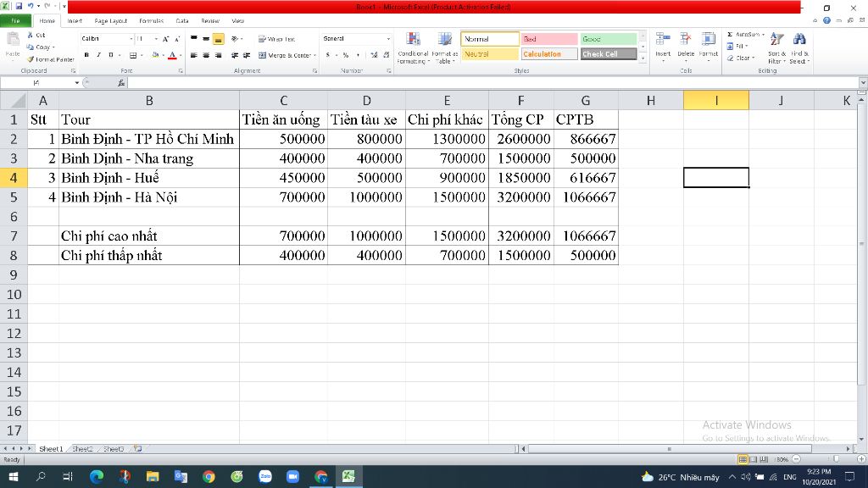Switch to the Page Layout tab
Image resolution: width=868 pixels, height=488 pixels.
point(111,21)
